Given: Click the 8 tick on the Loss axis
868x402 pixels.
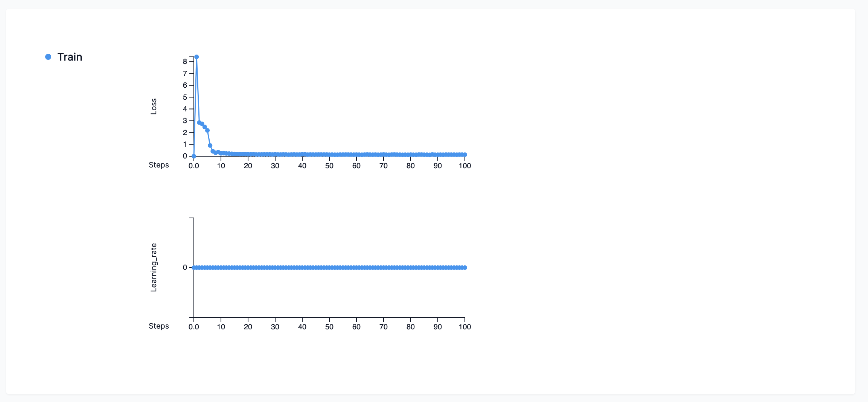Looking at the screenshot, I should (x=185, y=61).
